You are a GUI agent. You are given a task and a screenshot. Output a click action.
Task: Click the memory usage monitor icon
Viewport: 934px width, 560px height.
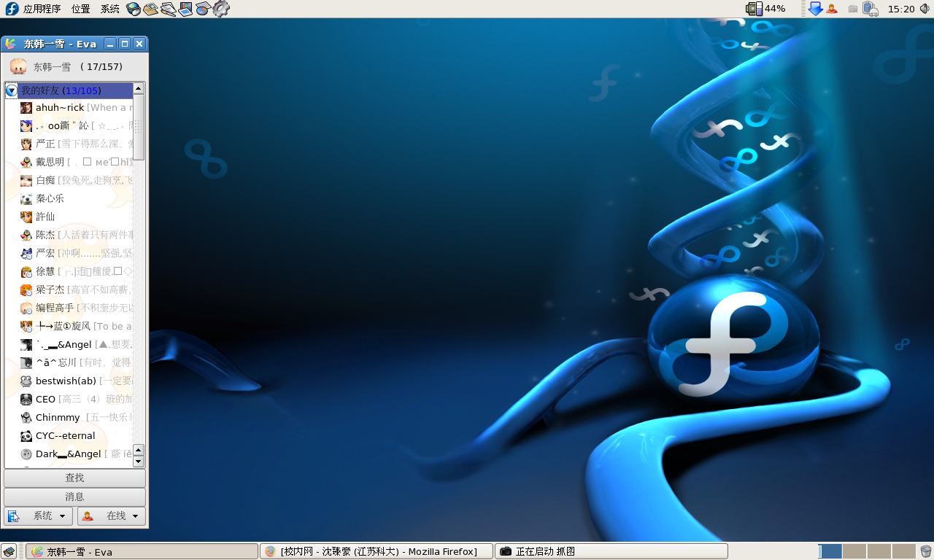pos(754,9)
